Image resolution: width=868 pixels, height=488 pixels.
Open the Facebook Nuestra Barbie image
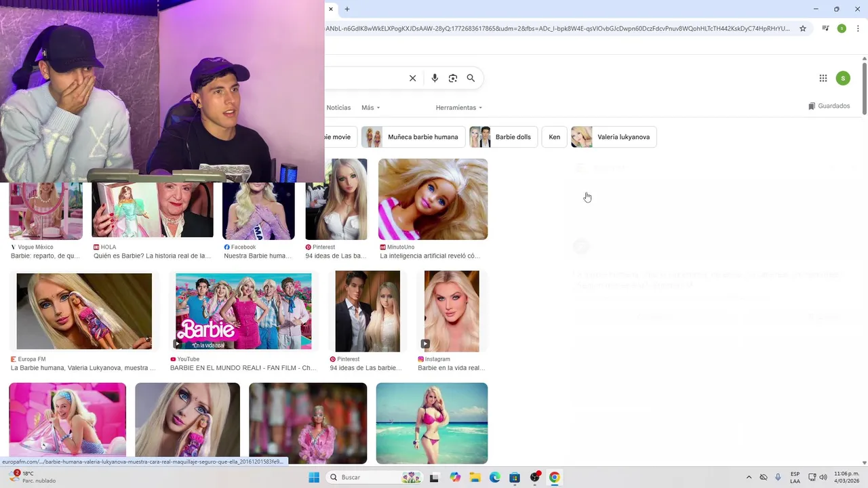(x=258, y=210)
